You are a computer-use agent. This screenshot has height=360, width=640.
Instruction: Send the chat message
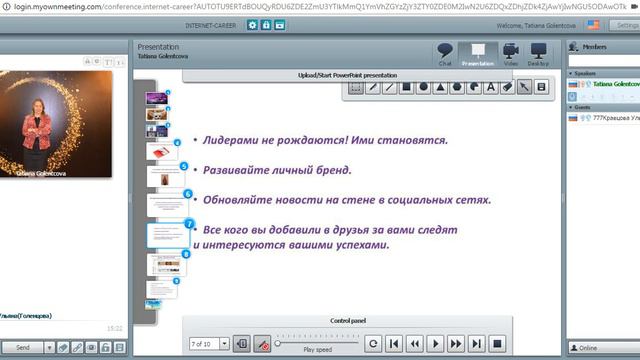[22, 348]
